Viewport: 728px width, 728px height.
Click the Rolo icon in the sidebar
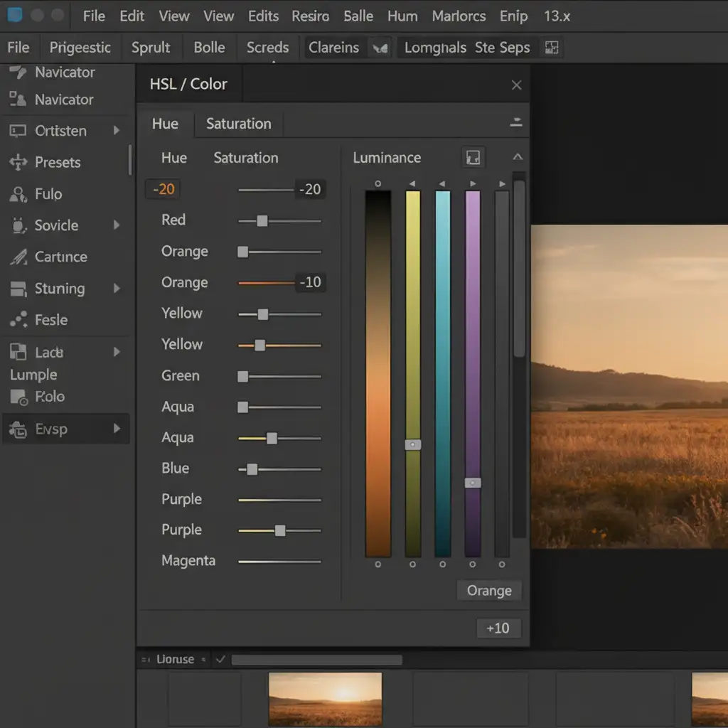point(18,397)
